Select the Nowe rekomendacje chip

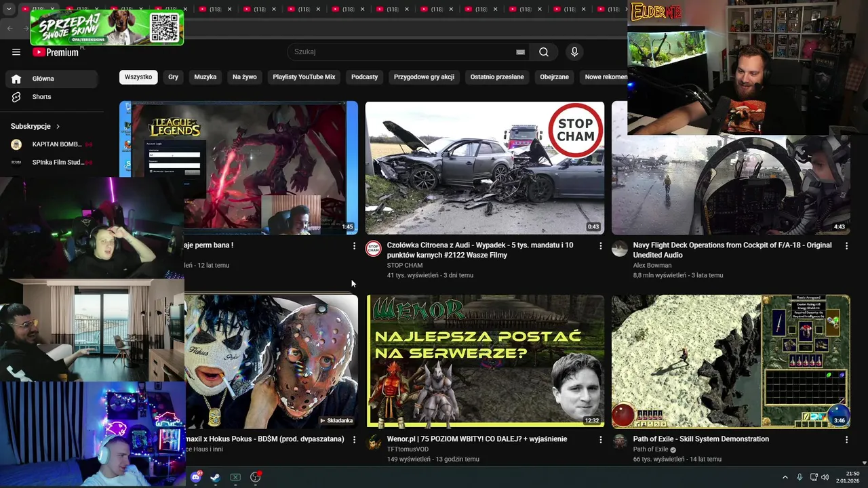[x=605, y=77]
